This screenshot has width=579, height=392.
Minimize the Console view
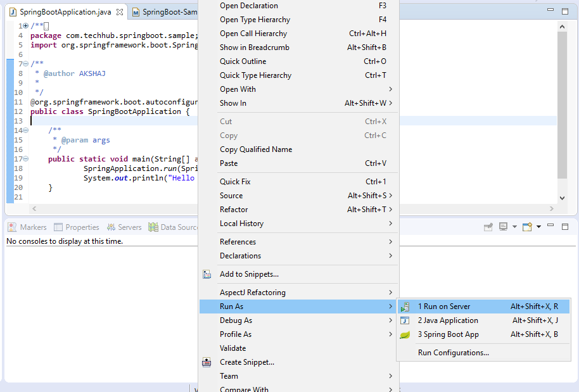pyautogui.click(x=551, y=226)
